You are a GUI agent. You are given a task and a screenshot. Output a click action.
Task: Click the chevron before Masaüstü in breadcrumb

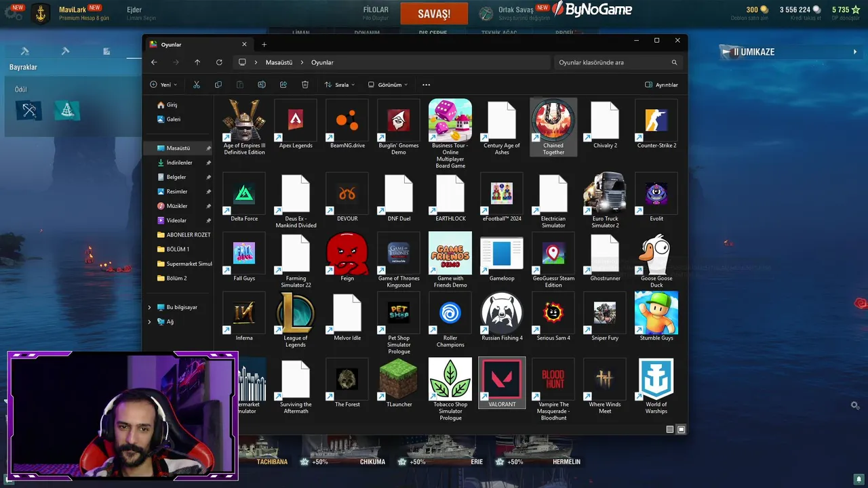coord(256,62)
